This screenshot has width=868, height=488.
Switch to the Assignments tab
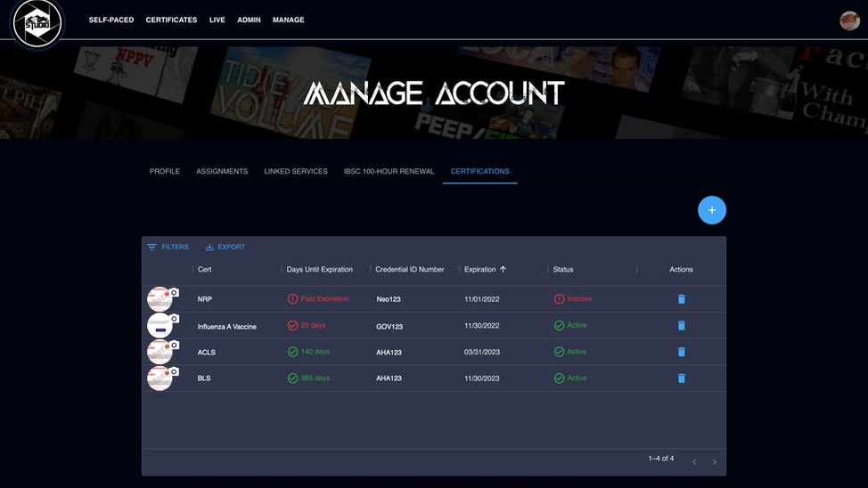point(222,172)
